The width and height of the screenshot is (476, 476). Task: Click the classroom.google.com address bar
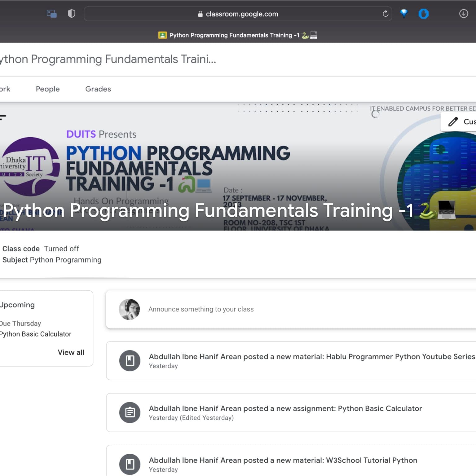(x=238, y=14)
